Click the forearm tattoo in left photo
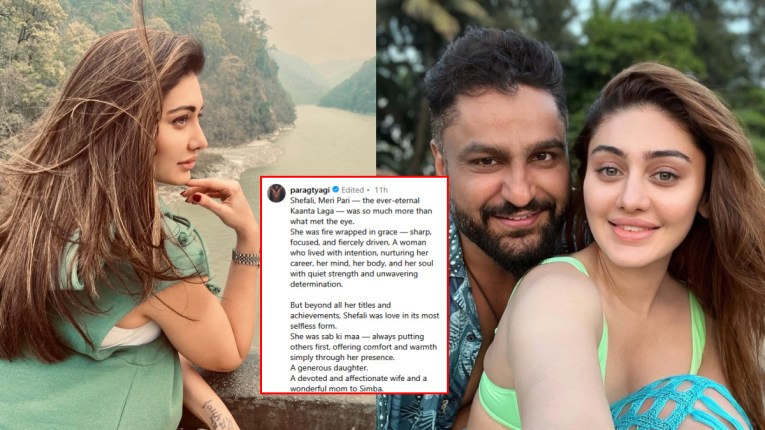This screenshot has height=430, width=765. tap(217, 414)
